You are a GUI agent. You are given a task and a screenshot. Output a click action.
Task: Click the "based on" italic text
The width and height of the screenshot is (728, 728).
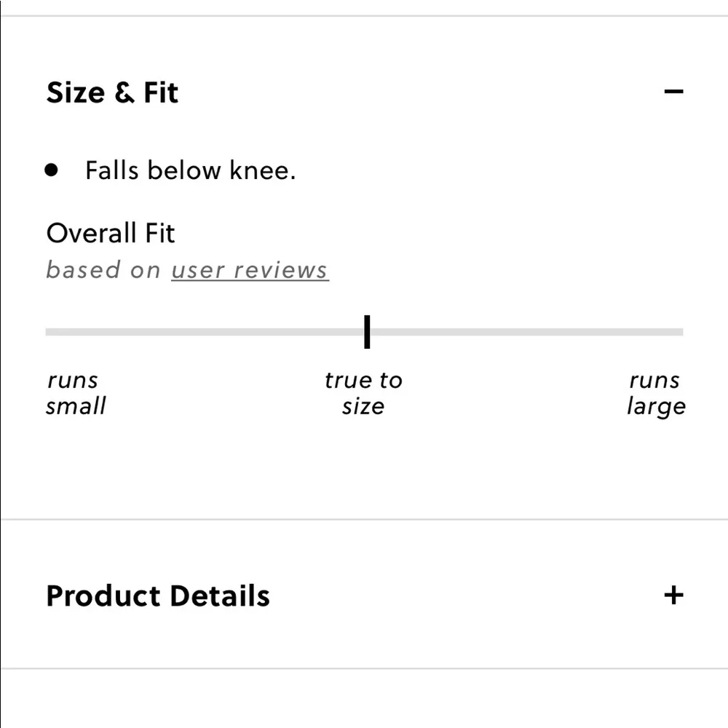coord(103,270)
